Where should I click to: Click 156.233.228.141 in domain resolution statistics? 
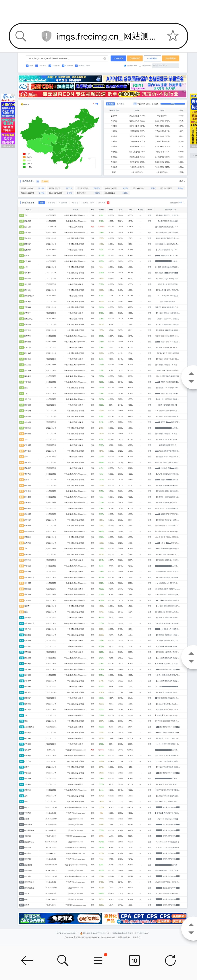[x=27, y=193]
